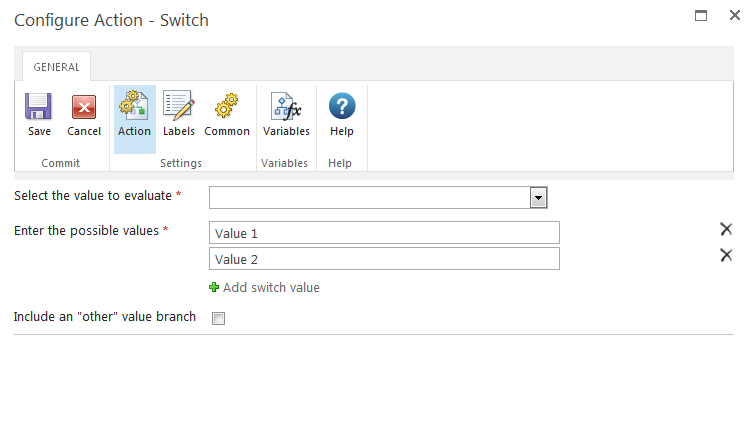750x435 pixels.
Task: Close the Configure Action dialog
Action: pos(734,16)
